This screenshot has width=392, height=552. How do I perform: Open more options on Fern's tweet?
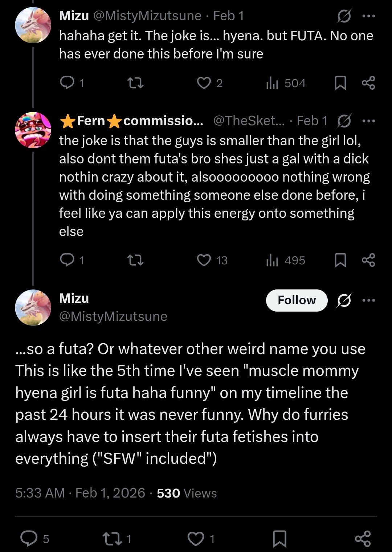pyautogui.click(x=369, y=121)
